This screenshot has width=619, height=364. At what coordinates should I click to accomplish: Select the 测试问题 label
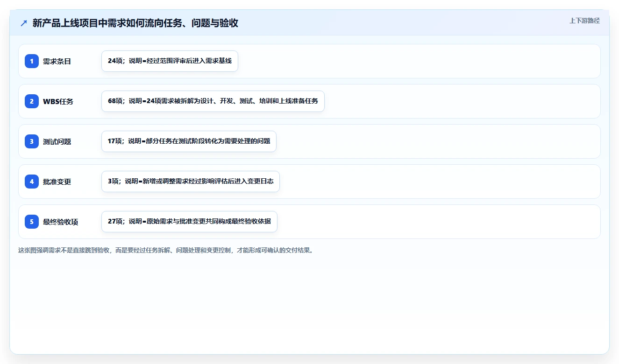[57, 141]
